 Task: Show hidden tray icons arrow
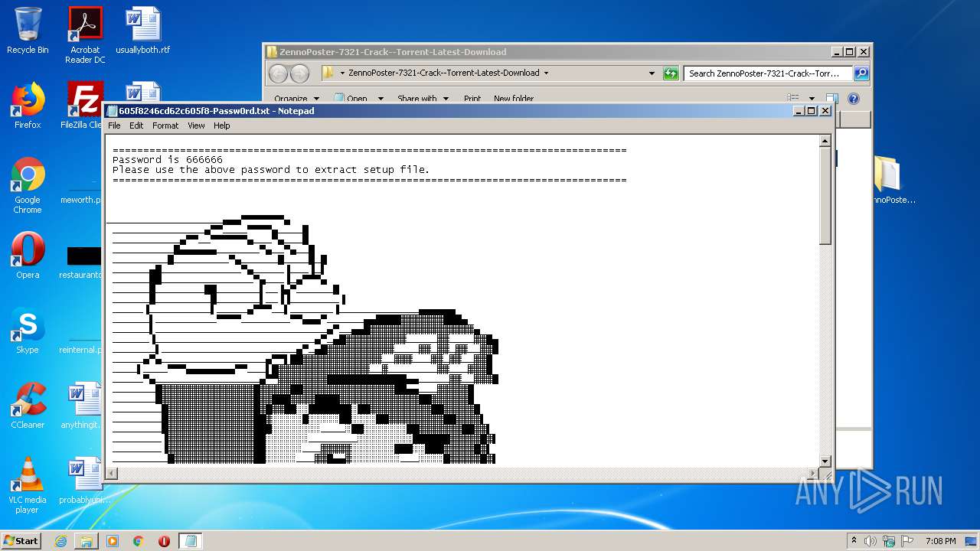click(x=854, y=541)
